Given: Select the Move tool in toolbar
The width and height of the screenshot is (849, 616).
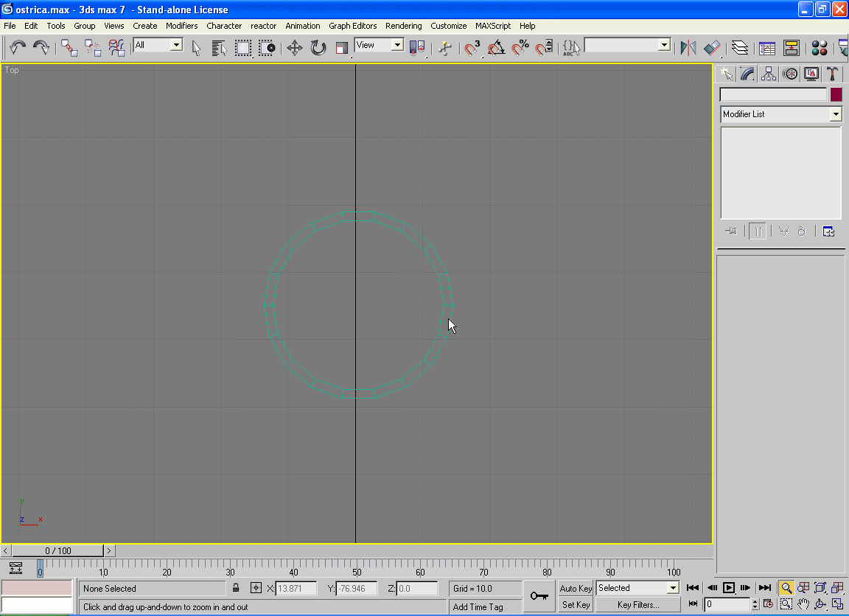Looking at the screenshot, I should tap(294, 48).
